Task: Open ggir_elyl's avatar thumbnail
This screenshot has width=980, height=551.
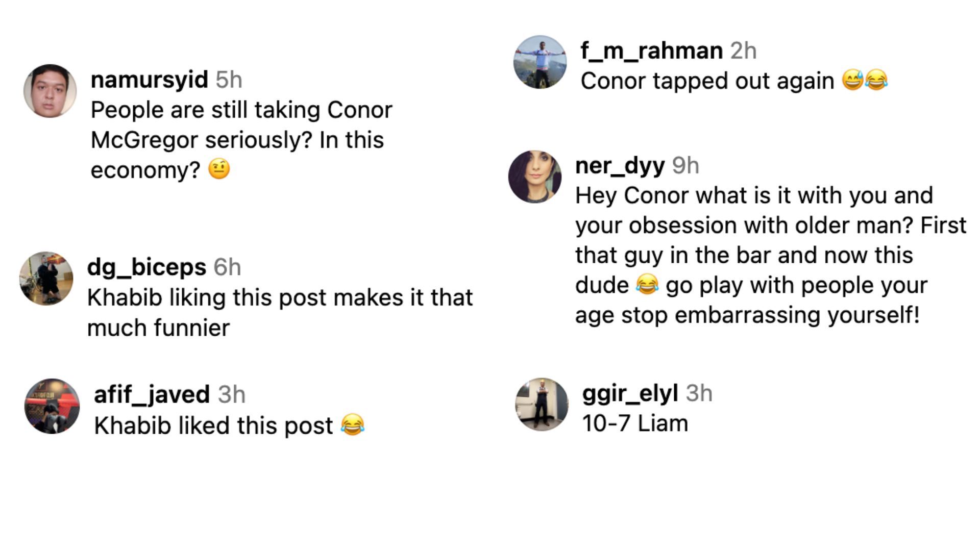Action: (x=542, y=405)
